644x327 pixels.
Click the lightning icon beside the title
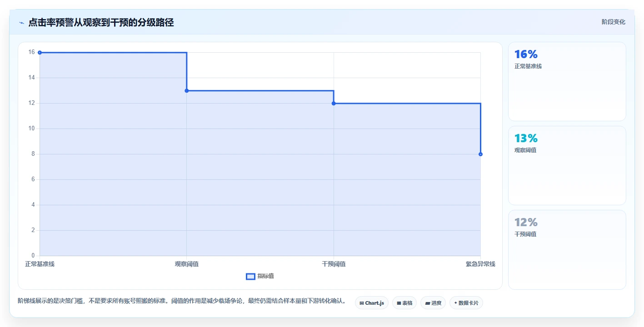pos(21,23)
